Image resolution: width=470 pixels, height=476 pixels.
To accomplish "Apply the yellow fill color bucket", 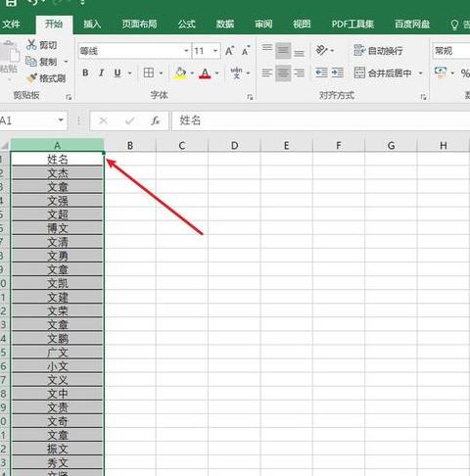I will click(180, 73).
